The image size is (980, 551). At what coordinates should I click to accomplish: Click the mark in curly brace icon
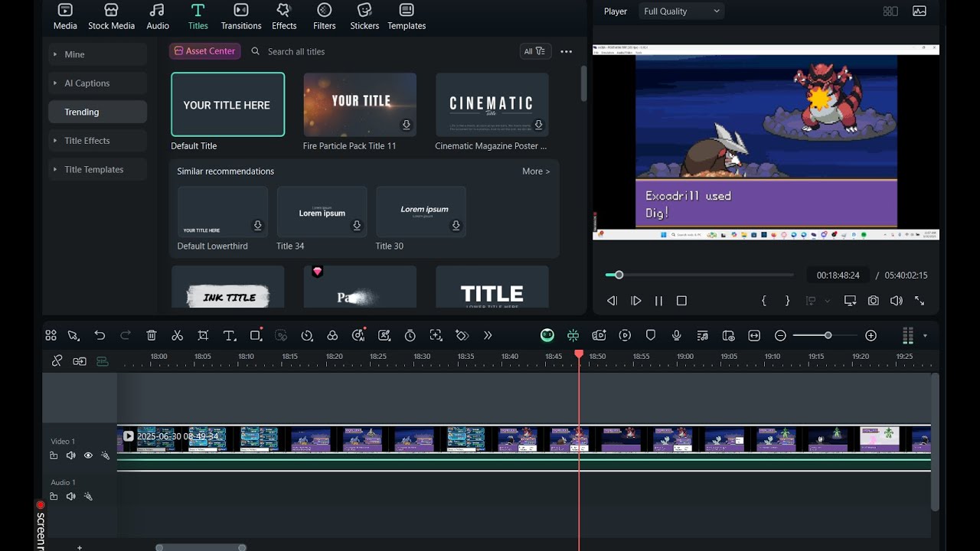tap(763, 301)
